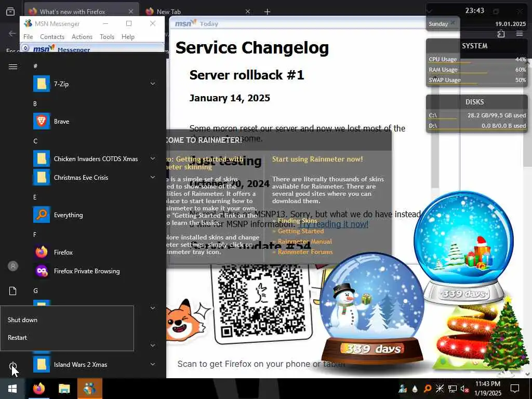Click the Power icon in Start menu
Screen dimensions: 532x399
(x=13, y=366)
